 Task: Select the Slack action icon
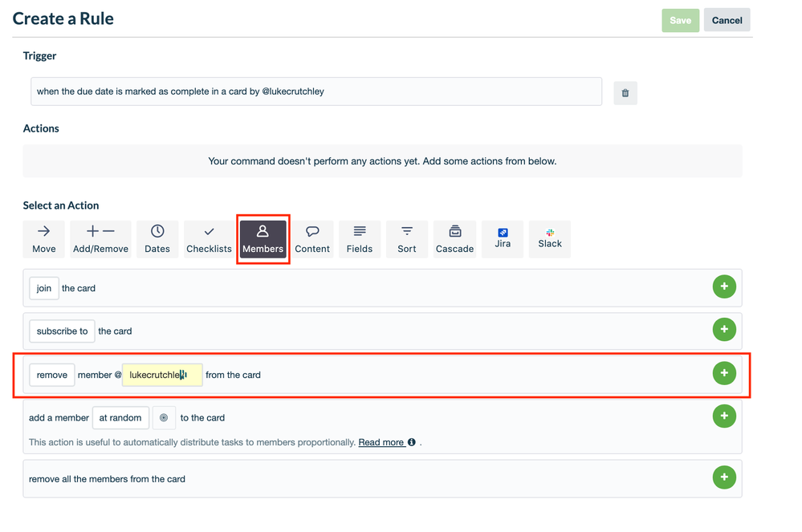click(550, 238)
